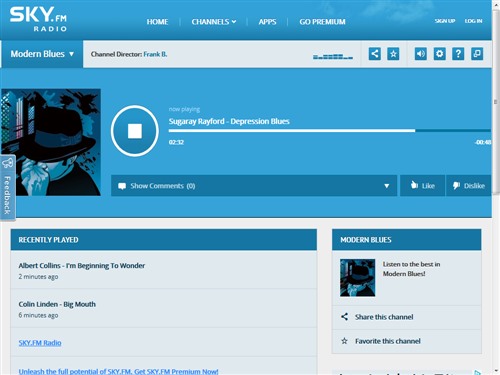The width and height of the screenshot is (500, 375).
Task: Open the Go Premium menu item
Action: coord(322,22)
